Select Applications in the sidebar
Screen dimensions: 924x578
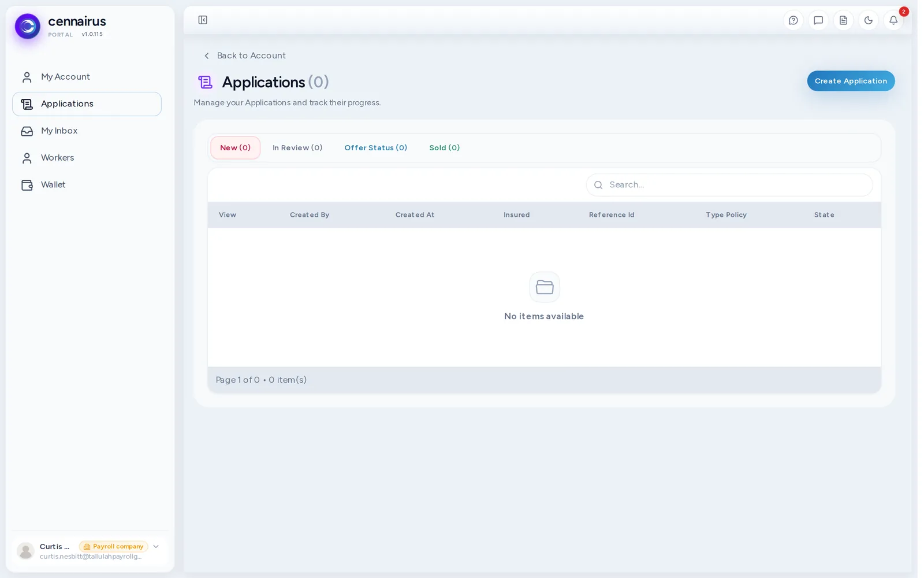pyautogui.click(x=87, y=104)
